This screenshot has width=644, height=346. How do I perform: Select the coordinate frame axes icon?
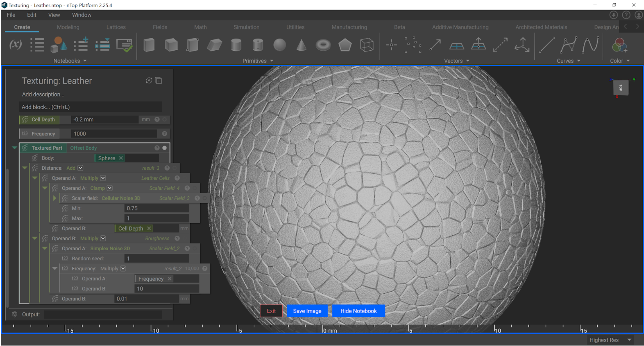pos(522,45)
